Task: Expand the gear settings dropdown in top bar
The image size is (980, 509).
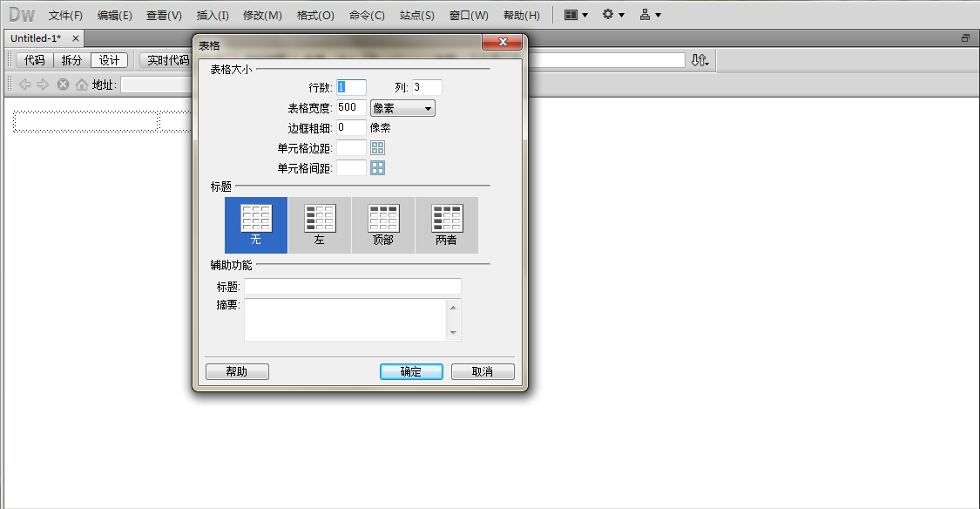Action: (613, 15)
